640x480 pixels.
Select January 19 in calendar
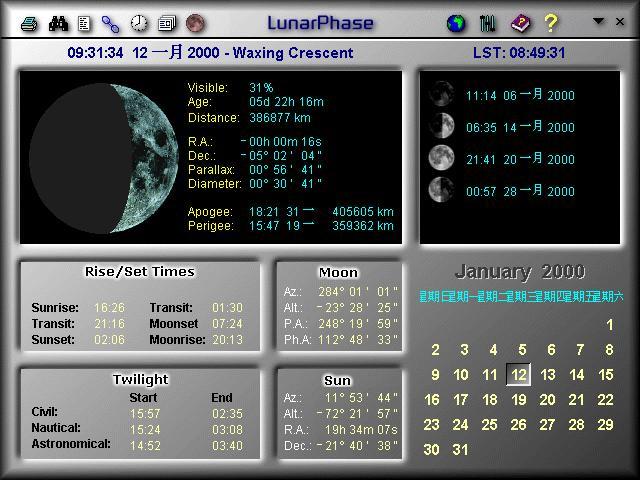coord(518,400)
